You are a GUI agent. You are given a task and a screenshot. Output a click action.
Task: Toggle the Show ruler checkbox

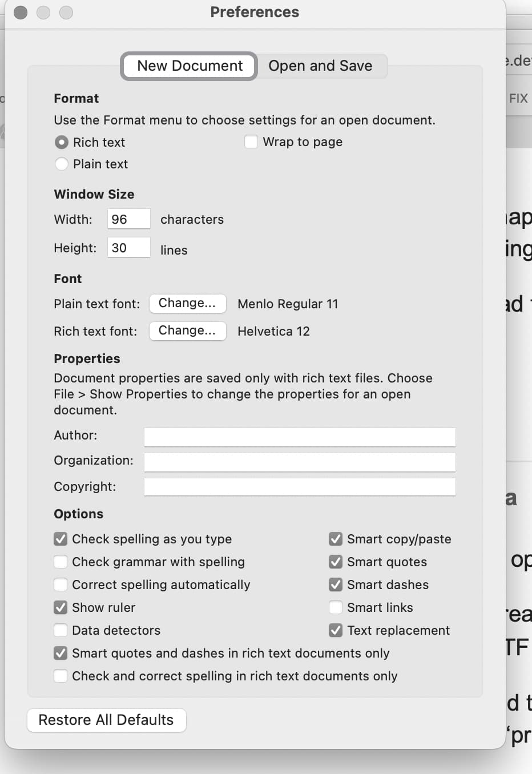pos(61,607)
